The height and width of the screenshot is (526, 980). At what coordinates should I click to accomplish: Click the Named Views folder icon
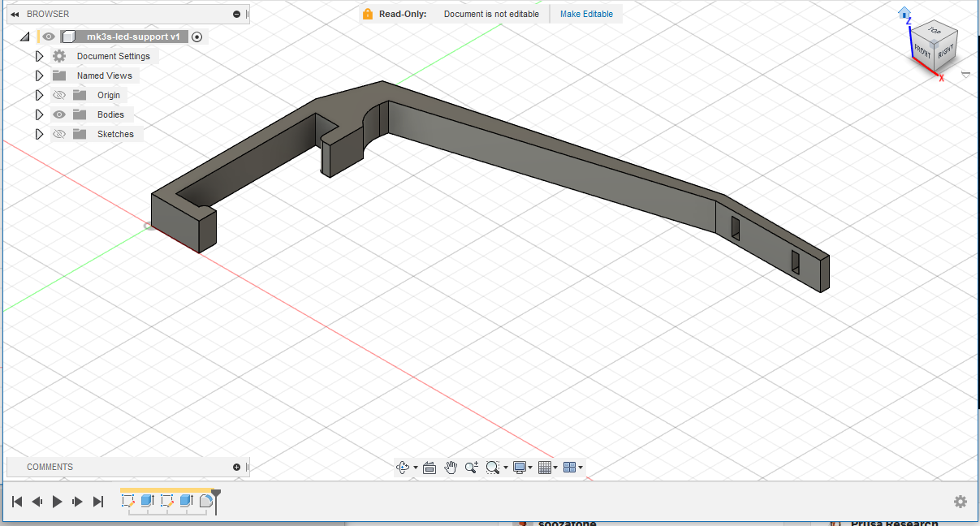59,75
